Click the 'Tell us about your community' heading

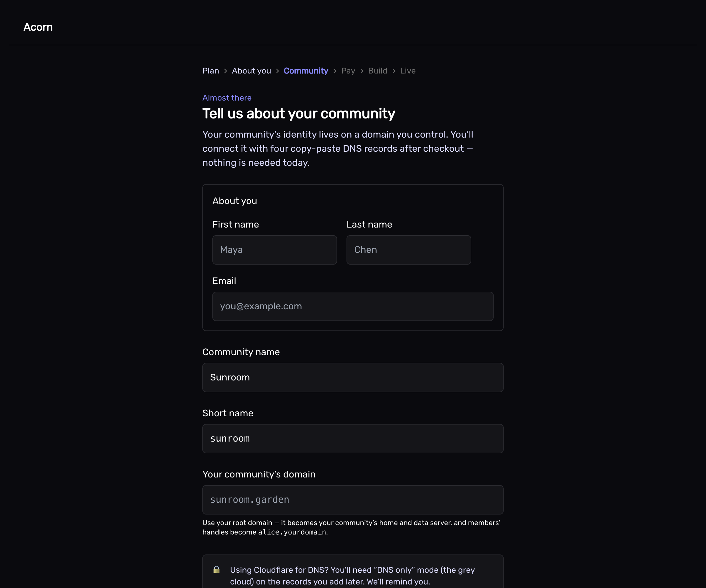(x=299, y=113)
